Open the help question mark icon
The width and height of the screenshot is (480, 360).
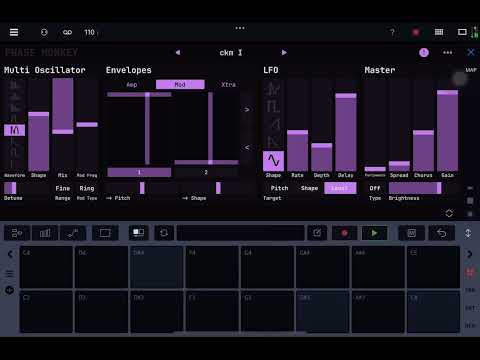pos(392,32)
